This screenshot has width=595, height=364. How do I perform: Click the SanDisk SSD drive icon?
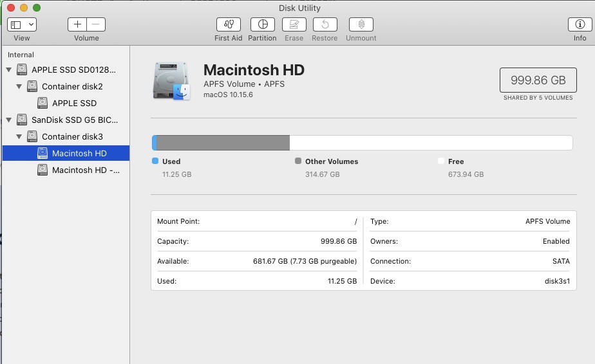[x=22, y=120]
